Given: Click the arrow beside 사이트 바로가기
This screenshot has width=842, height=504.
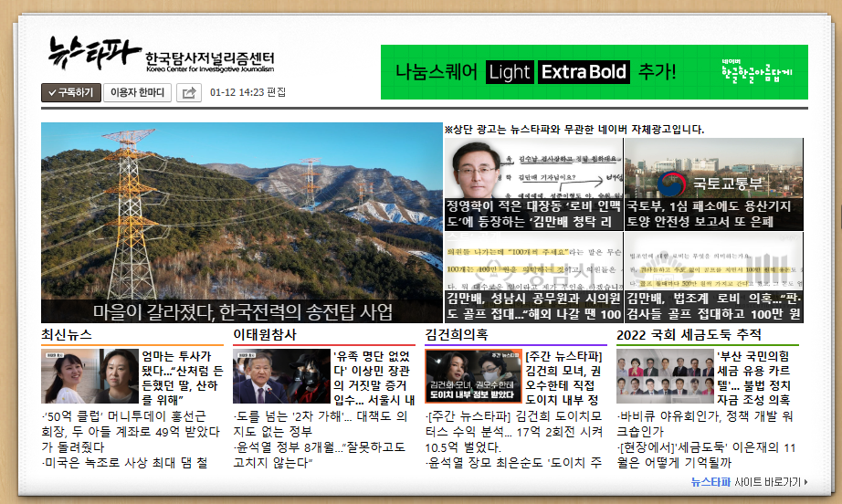Looking at the screenshot, I should [x=805, y=482].
